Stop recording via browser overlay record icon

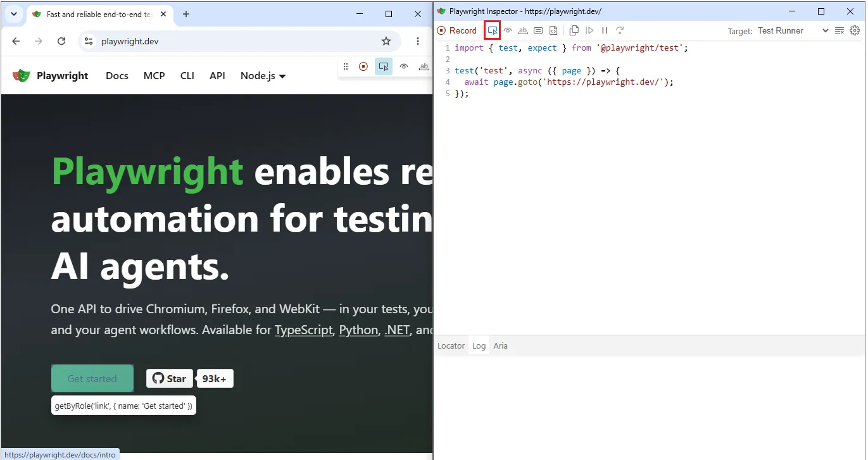(363, 66)
